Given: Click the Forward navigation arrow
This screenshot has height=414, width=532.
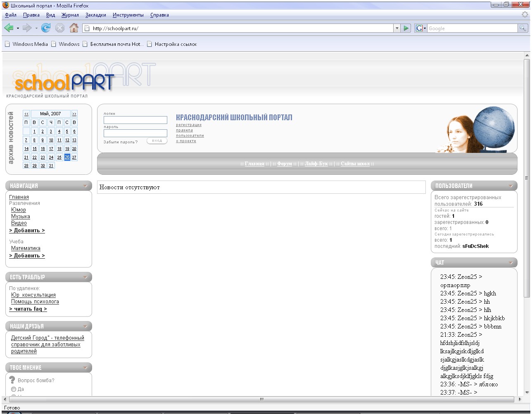Looking at the screenshot, I should pos(27,28).
